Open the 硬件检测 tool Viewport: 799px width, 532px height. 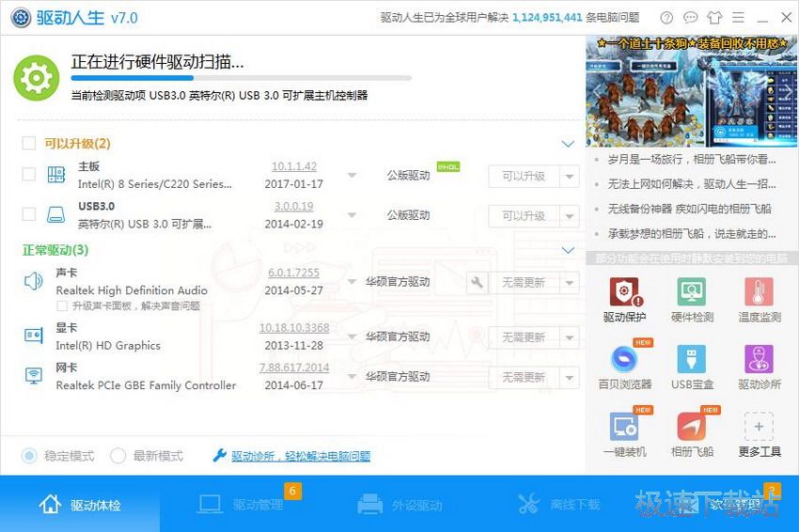coord(692,300)
